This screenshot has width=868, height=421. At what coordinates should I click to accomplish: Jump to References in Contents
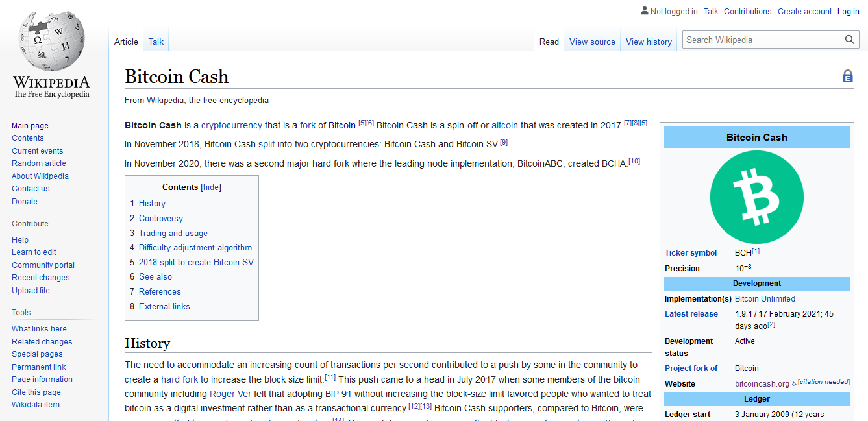160,292
